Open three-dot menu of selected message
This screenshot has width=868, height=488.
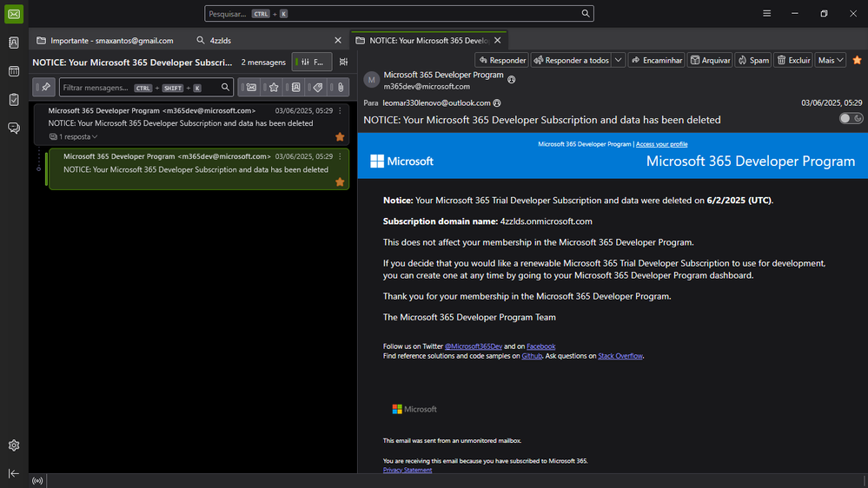[x=340, y=156]
